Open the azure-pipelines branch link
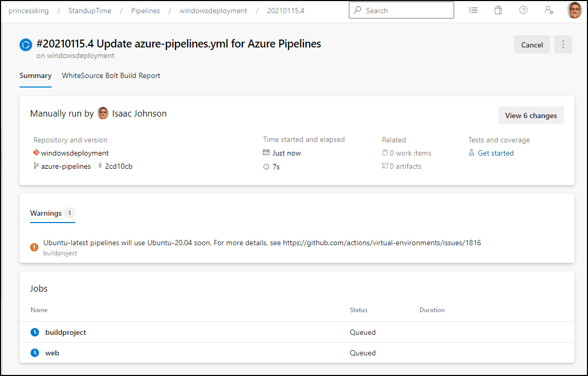This screenshot has width=588, height=376. [x=66, y=166]
